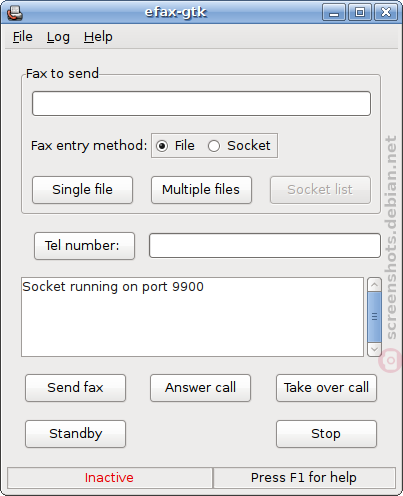This screenshot has height=496, width=403.
Task: Click the Single file button
Action: [82, 190]
